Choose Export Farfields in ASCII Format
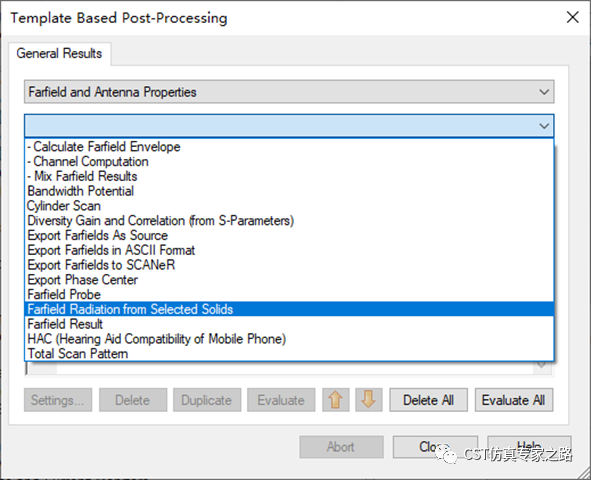The height and width of the screenshot is (480, 591). click(289, 250)
